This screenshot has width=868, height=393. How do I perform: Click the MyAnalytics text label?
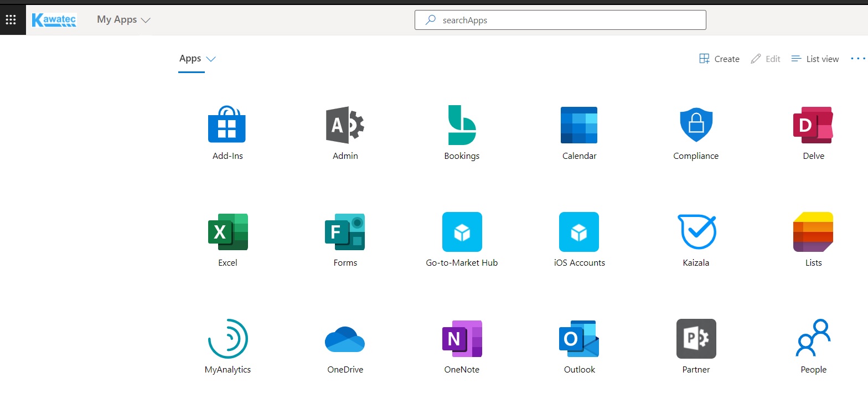[x=228, y=370]
